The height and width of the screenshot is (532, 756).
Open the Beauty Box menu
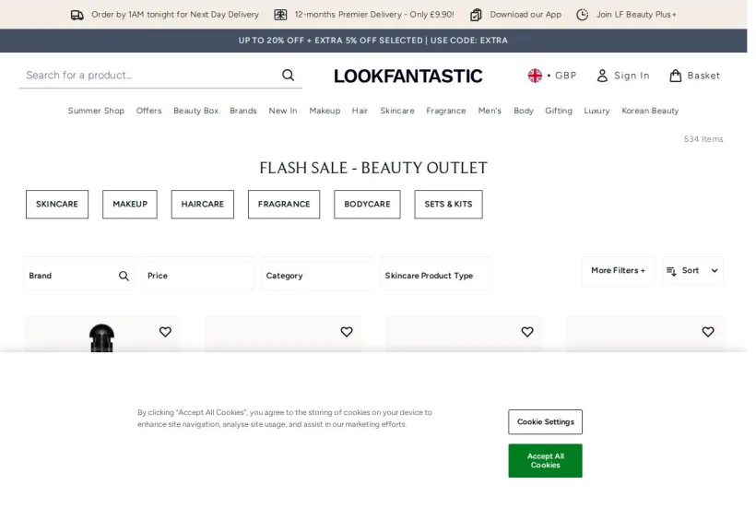click(x=195, y=111)
